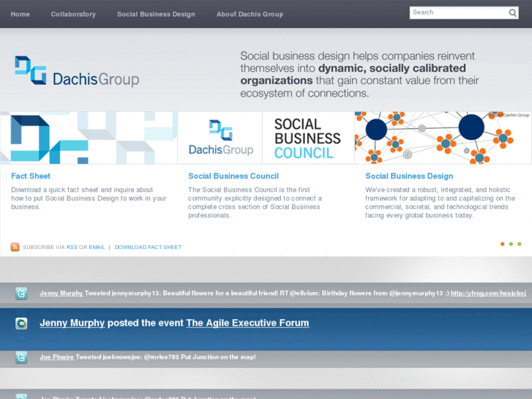This screenshot has height=399, width=532.
Task: Open Jenny Murphy link in tweet row
Action: 61,293
